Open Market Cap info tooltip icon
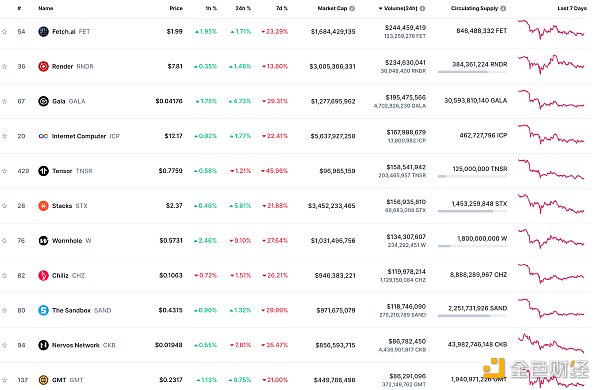The image size is (600, 390). pos(352,8)
